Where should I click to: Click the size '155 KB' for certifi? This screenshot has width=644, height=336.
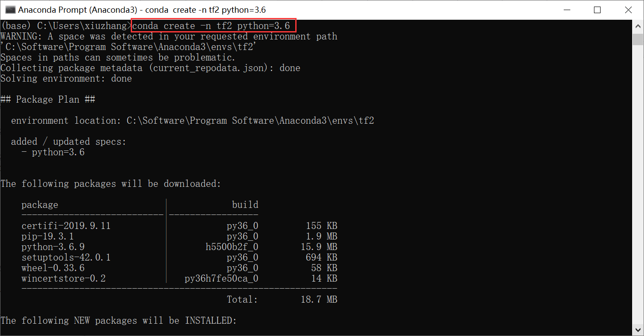[x=322, y=226]
